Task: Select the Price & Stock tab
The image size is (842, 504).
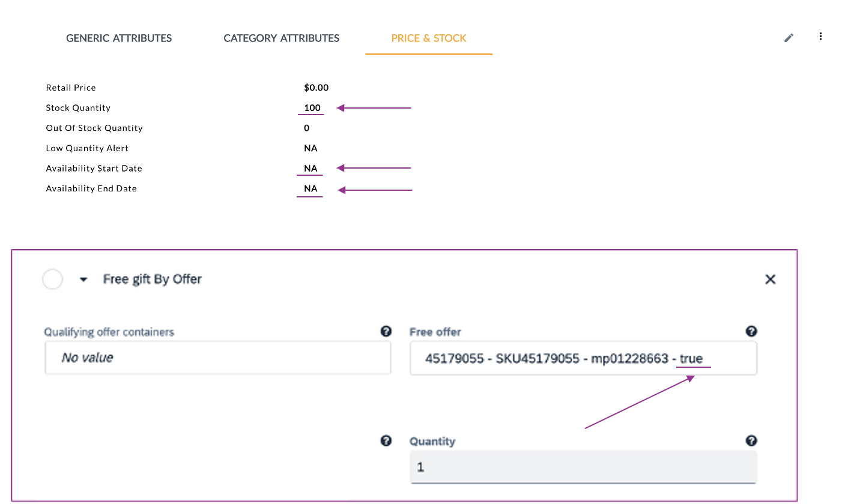Action: point(429,38)
